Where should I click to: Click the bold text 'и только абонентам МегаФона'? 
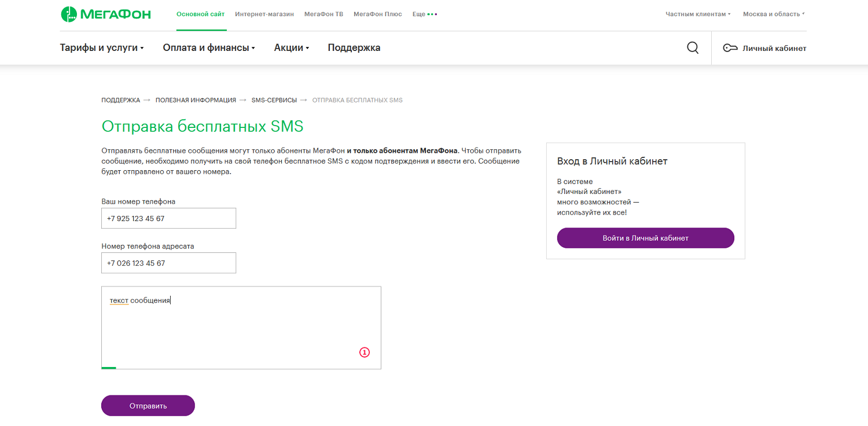402,150
